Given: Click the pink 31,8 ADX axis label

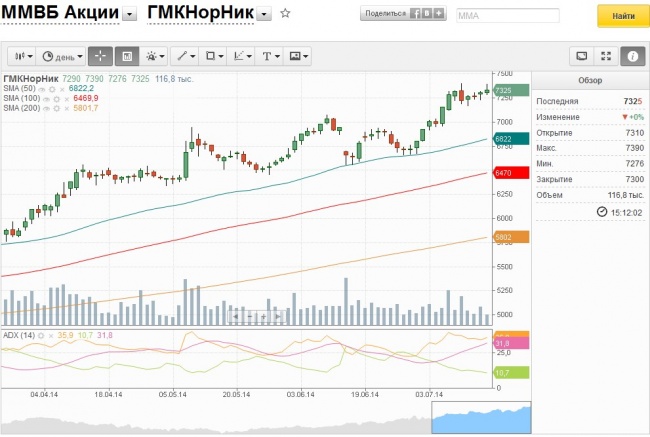Looking at the screenshot, I should pos(511,343).
